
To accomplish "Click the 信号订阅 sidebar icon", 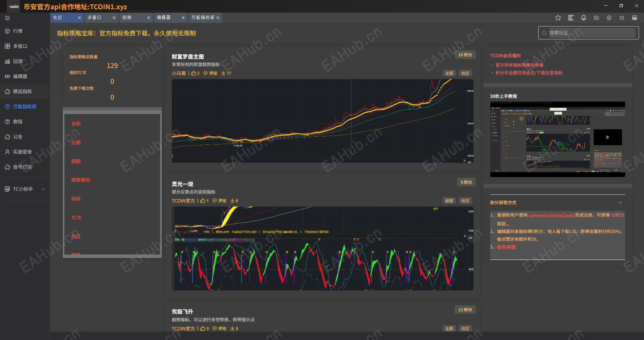I will coord(7,167).
